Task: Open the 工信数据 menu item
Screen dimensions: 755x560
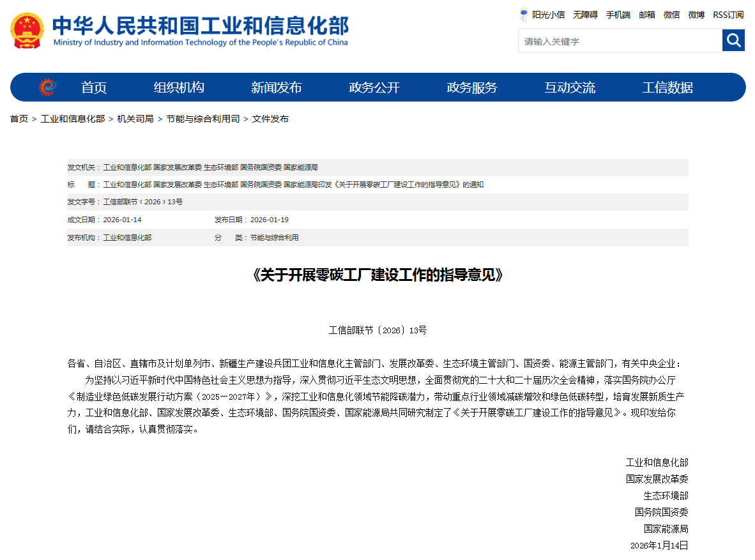Action: [668, 87]
